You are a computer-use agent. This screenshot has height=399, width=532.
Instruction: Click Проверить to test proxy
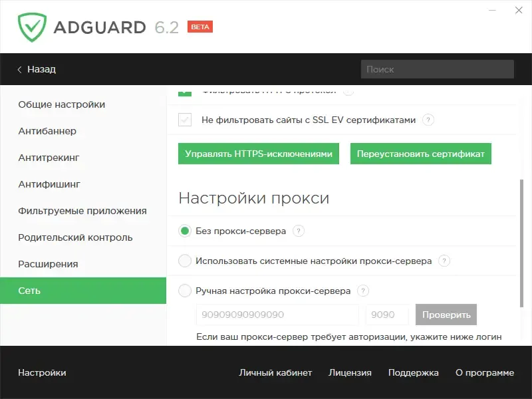point(446,315)
